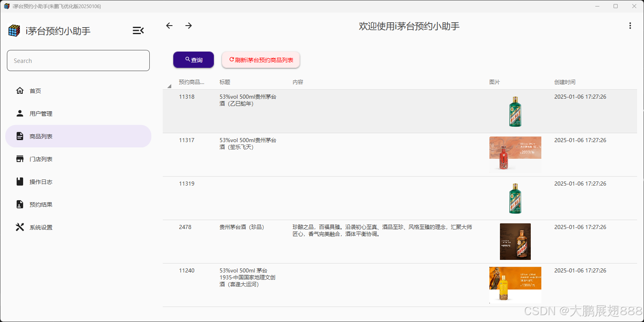This screenshot has height=322, width=644.
Task: Click the 欢迎使用i茅台预约小助手 heading
Action: [409, 26]
